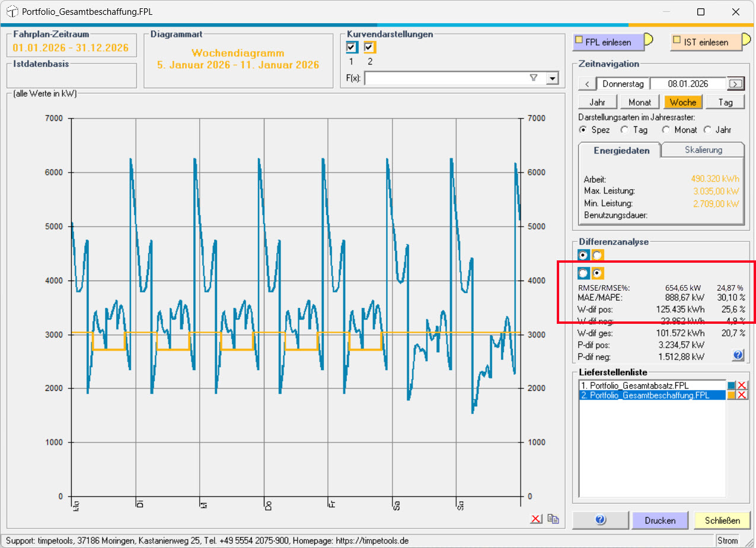Go to previous period with left arrow
The height and width of the screenshot is (548, 756).
point(586,84)
